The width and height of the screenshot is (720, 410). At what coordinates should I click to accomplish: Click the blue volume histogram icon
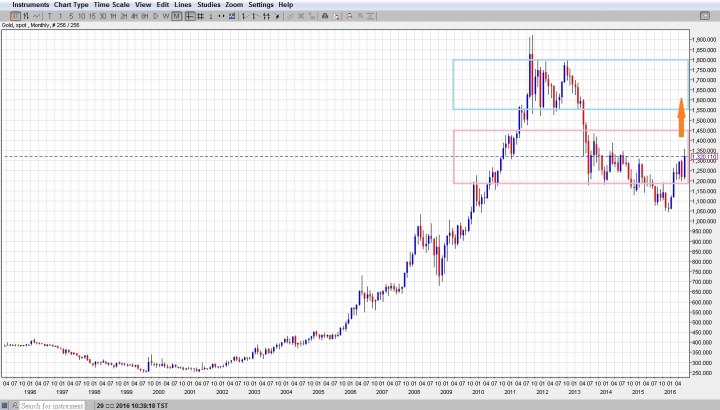pos(232,16)
